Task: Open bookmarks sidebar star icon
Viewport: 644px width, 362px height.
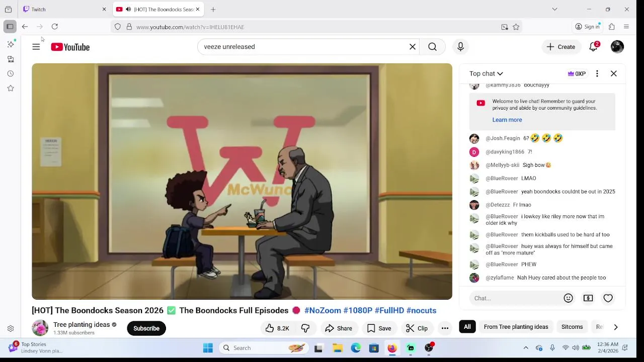Action: 11,88
